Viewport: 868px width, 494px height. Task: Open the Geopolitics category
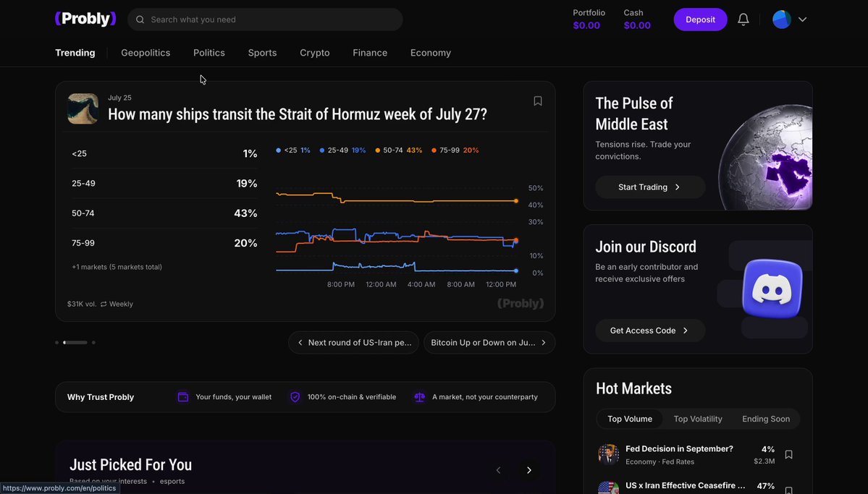pos(146,53)
